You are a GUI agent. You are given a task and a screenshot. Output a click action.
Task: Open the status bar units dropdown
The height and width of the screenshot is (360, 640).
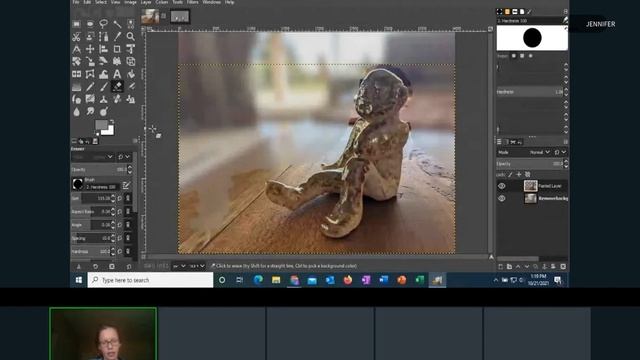[179, 266]
